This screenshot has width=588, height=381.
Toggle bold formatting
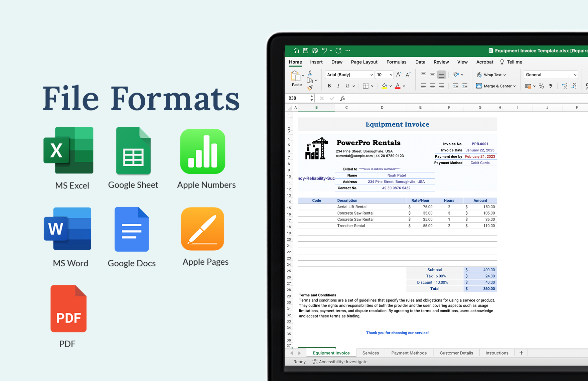(329, 86)
